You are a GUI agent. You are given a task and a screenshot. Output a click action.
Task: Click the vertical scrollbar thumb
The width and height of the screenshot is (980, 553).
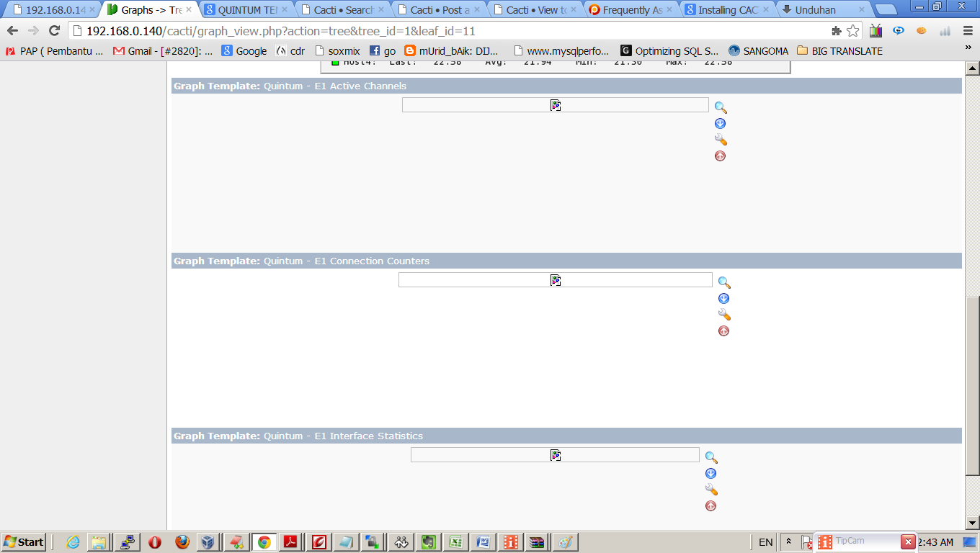pyautogui.click(x=972, y=385)
